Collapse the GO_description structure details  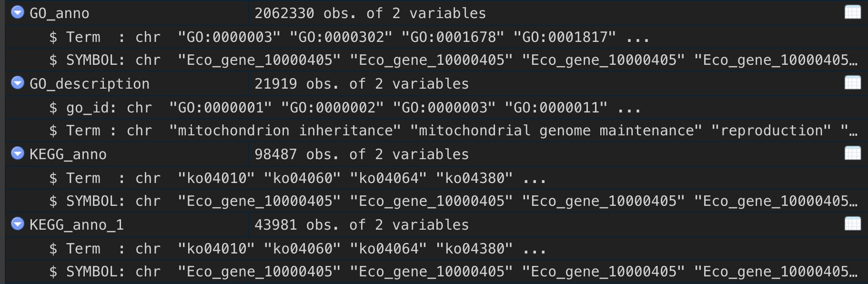click(18, 83)
